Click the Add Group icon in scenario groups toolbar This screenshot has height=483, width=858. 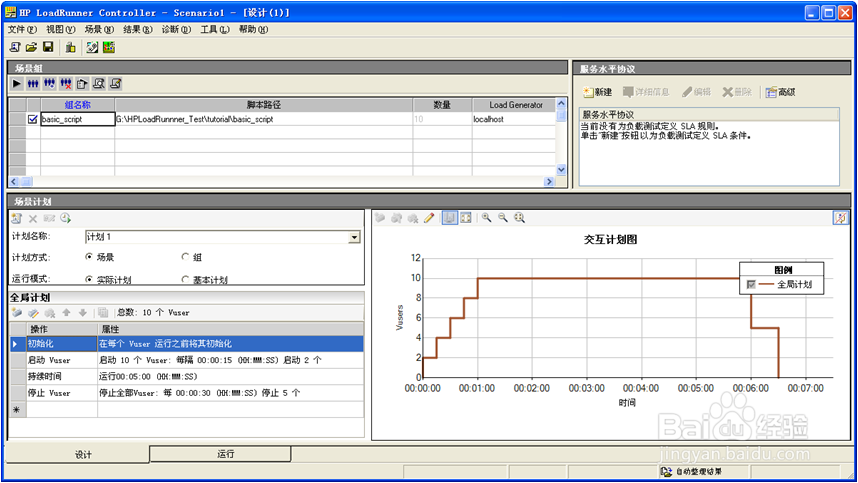coord(49,84)
